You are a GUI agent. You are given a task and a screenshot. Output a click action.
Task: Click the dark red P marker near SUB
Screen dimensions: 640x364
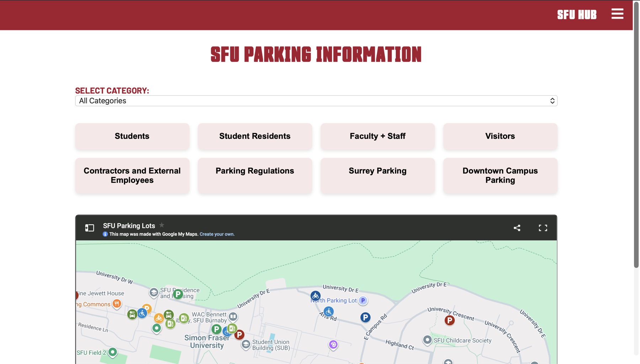click(x=240, y=334)
